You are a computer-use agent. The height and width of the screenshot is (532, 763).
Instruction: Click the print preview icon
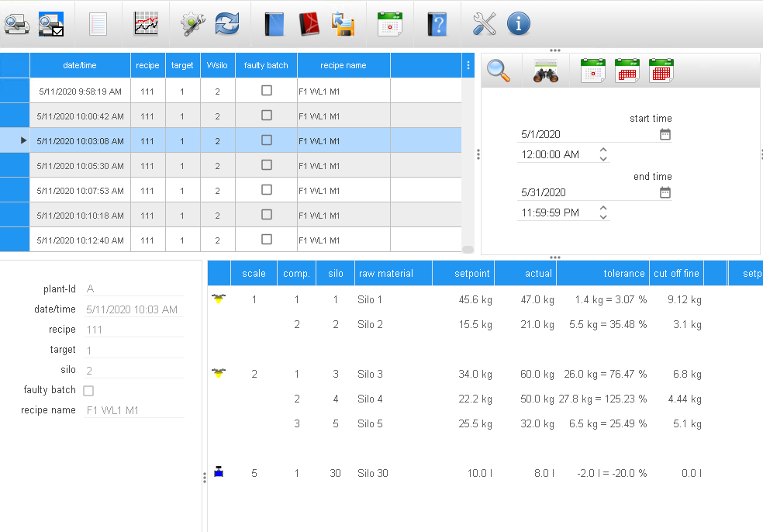click(17, 24)
